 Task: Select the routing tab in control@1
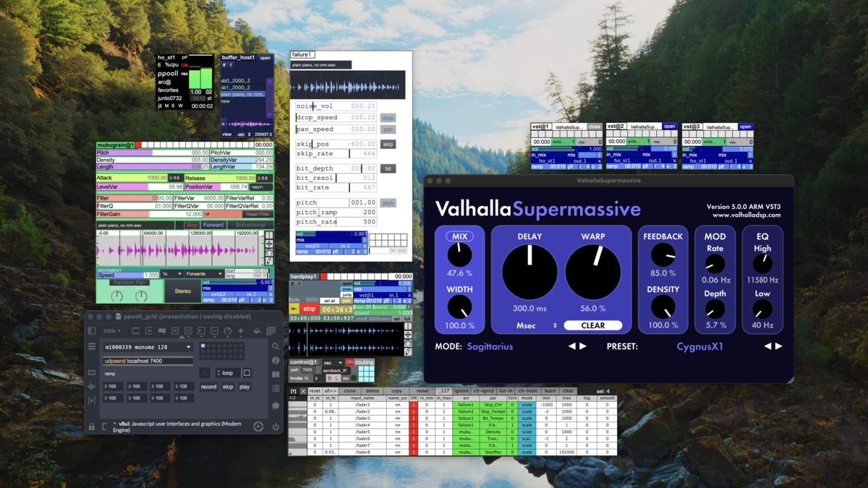[x=365, y=362]
